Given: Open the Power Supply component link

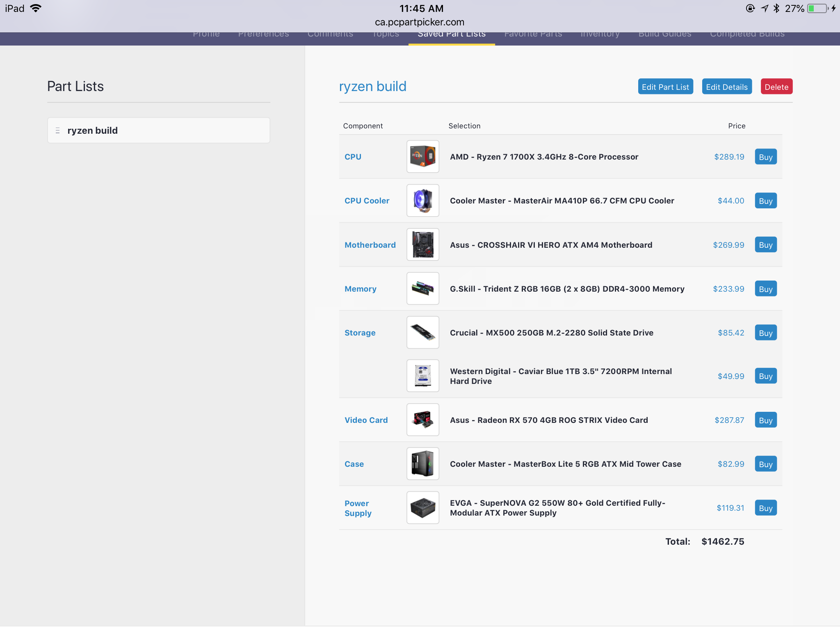Looking at the screenshot, I should (358, 508).
